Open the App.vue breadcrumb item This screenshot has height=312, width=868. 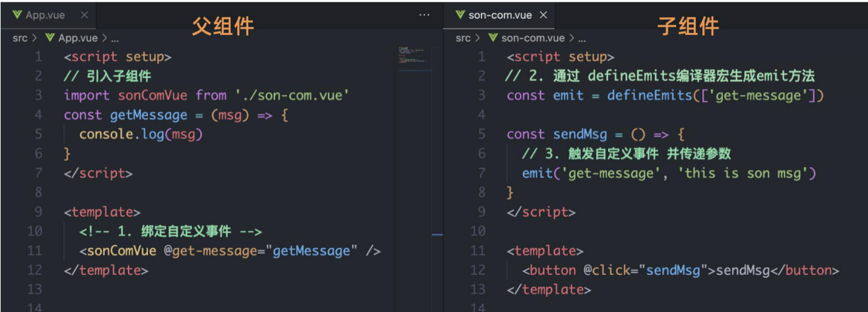(71, 38)
